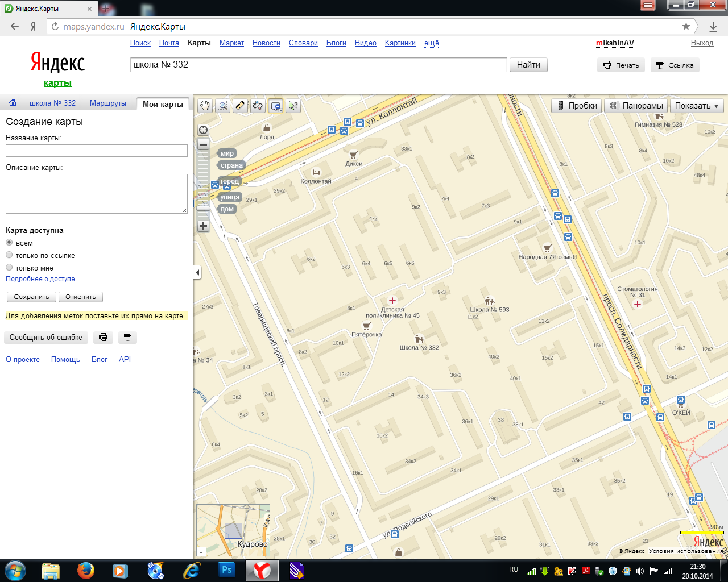Open Маркет in top navigation
This screenshot has width=728, height=582.
coord(231,43)
